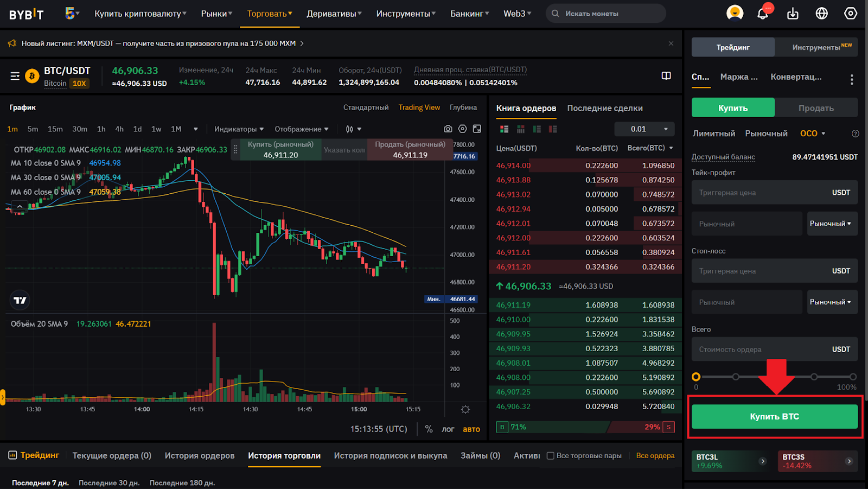Open chart settings circle icon
Image resolution: width=868 pixels, height=489 pixels.
[462, 129]
